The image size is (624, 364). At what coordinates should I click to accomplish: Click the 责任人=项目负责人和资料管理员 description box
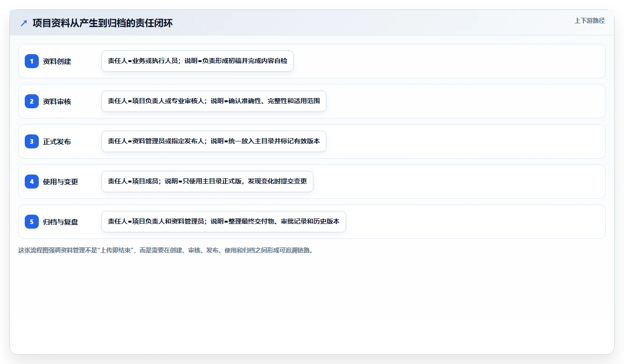(224, 222)
